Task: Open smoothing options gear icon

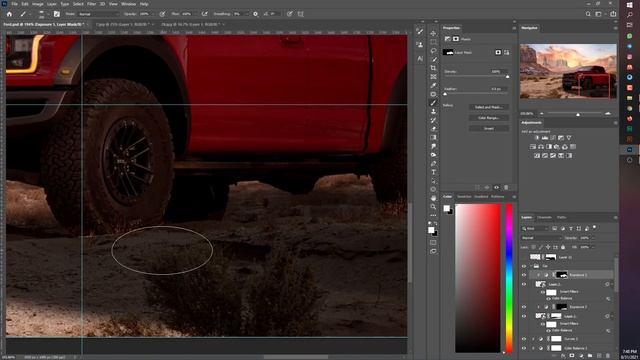Action: tap(256, 14)
